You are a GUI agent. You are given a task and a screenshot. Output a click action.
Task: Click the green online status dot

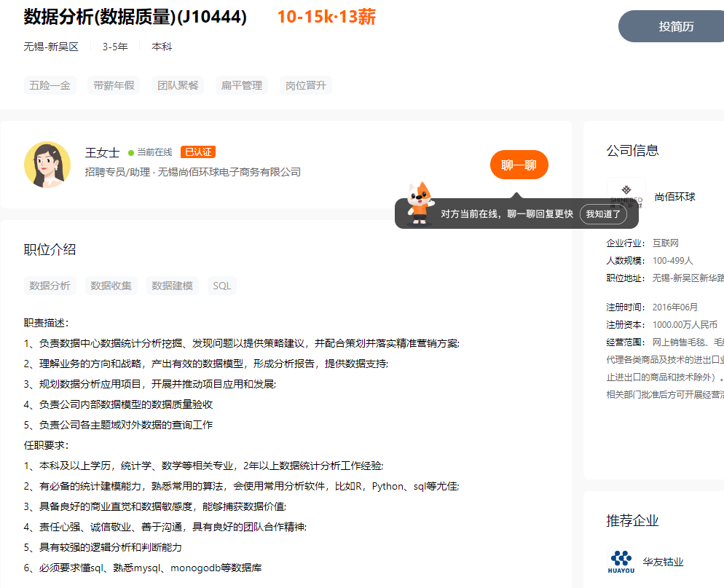click(x=131, y=153)
